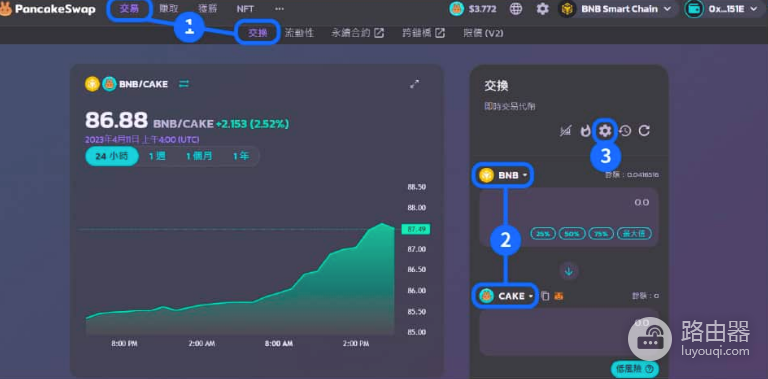The image size is (768, 379).
Task: Select the 1 週 time range
Action: click(157, 156)
